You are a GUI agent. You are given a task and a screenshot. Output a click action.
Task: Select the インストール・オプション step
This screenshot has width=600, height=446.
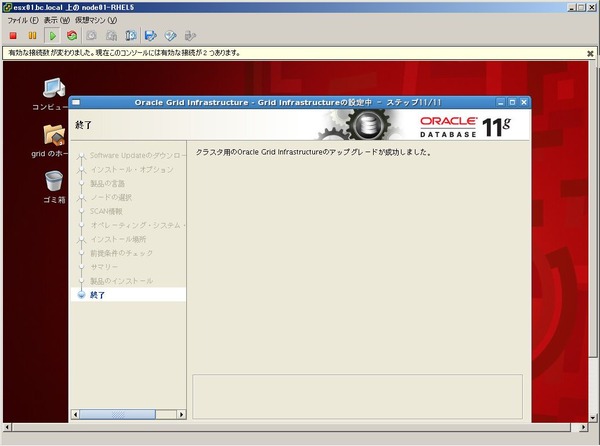coord(132,169)
